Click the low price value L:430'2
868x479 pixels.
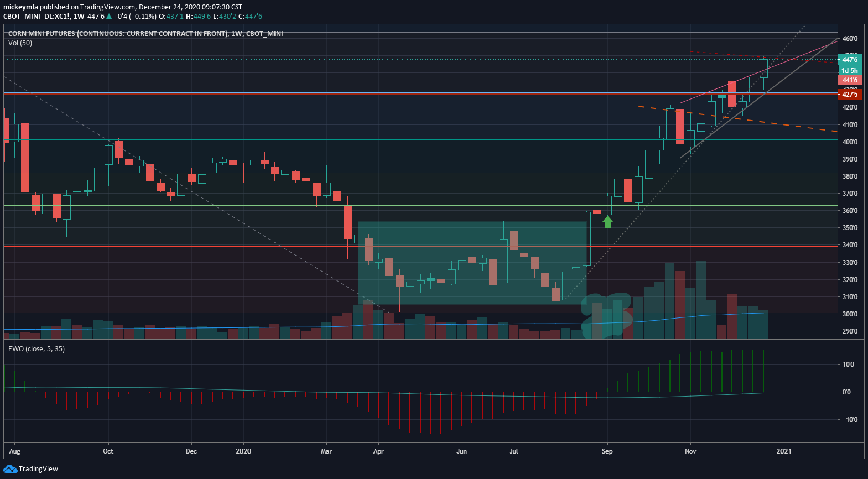[224, 17]
